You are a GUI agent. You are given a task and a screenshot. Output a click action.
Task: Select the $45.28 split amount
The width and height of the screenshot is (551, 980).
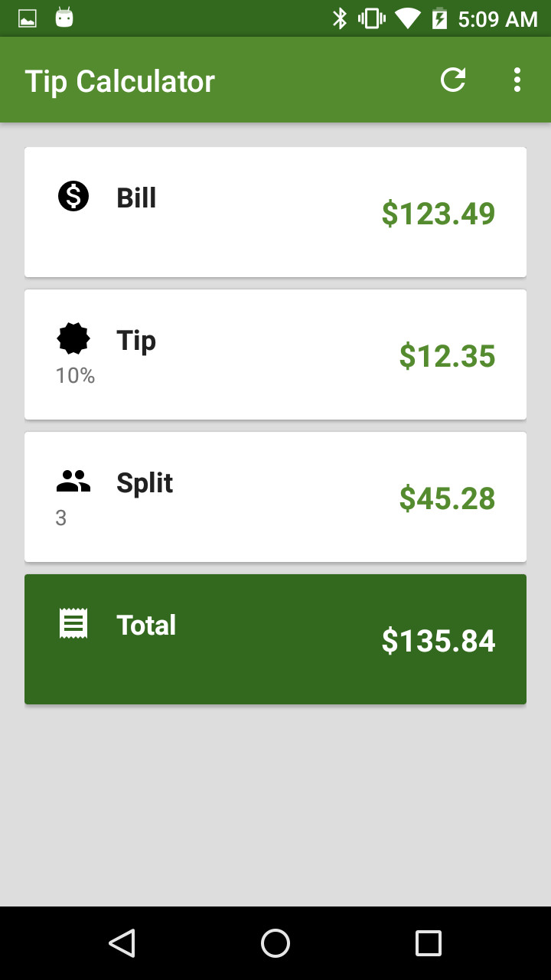(x=447, y=498)
